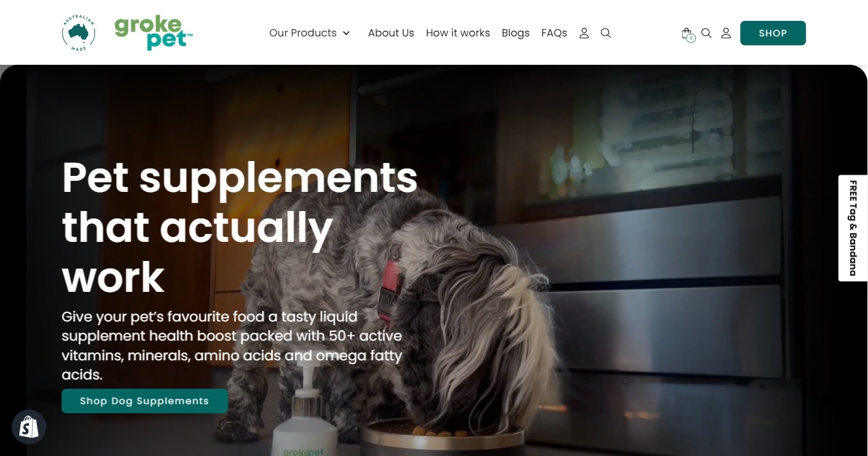Open the Our Products menu
Screen dimensions: 868x456
click(x=303, y=33)
